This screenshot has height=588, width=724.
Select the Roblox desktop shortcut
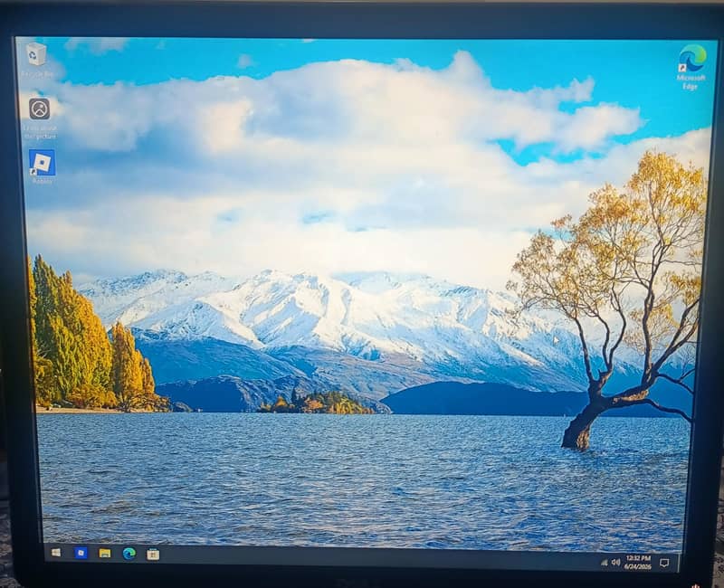click(x=42, y=166)
